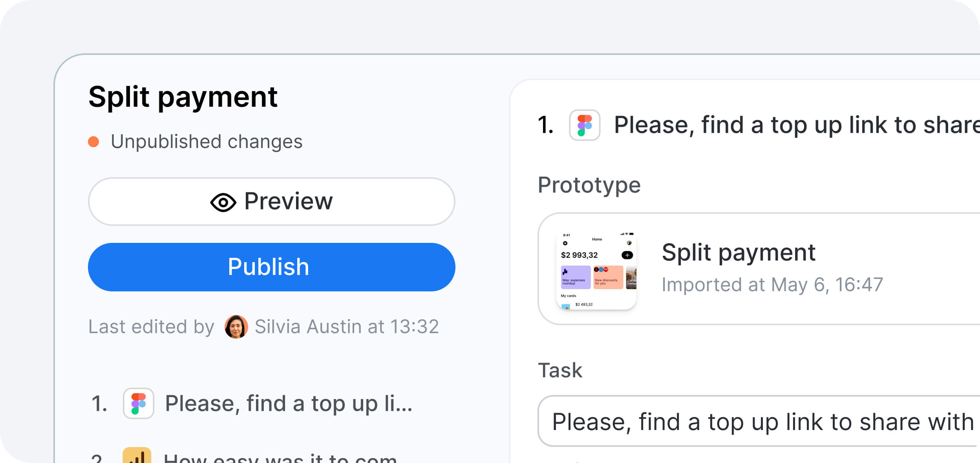Image resolution: width=980 pixels, height=463 pixels.
Task: Click the Figma icon in the left task list
Action: [x=139, y=403]
